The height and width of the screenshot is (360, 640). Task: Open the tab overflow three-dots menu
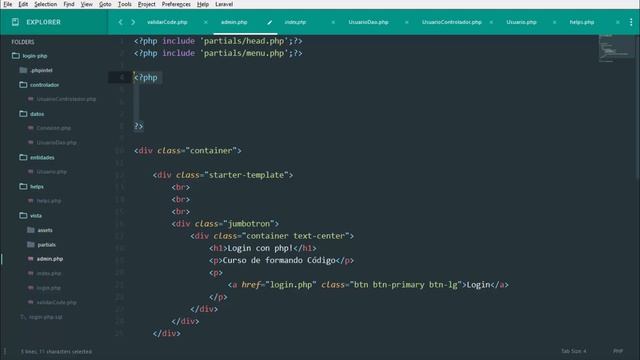[631, 22]
